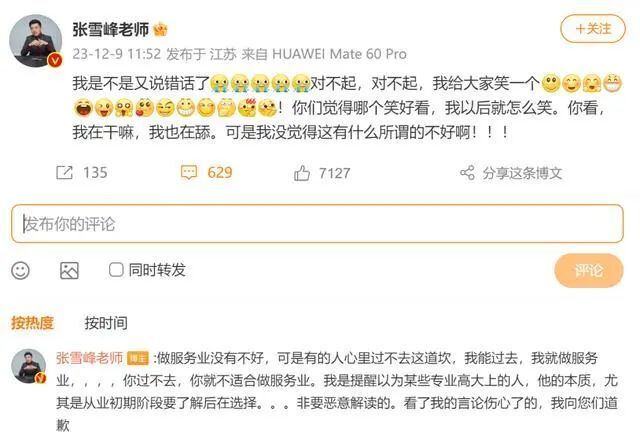640x436 pixels.
Task: Select the 按热度 sort tab
Action: click(x=32, y=323)
